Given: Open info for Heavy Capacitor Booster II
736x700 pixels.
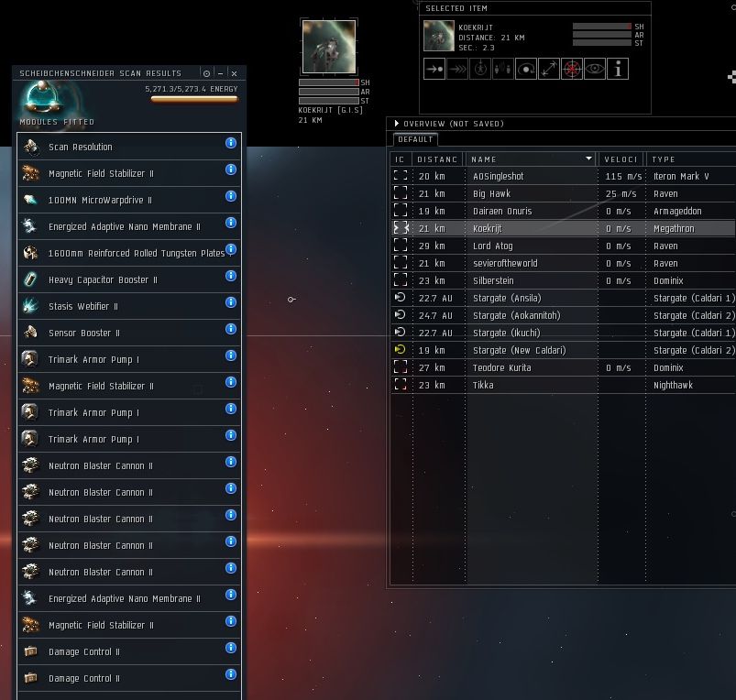Looking at the screenshot, I should pyautogui.click(x=230, y=276).
